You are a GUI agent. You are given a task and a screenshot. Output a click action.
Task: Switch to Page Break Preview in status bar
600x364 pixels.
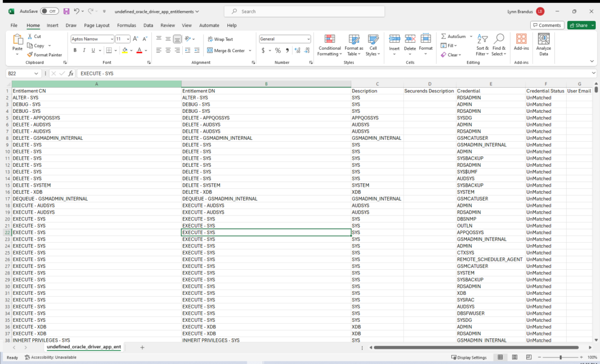click(529, 357)
